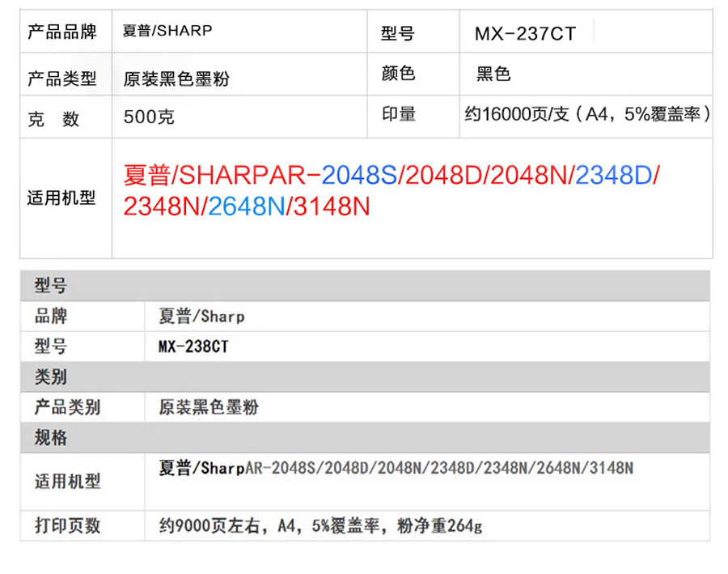
Task: Select the '夏普/Sharp' value in lower table
Action: (201, 317)
